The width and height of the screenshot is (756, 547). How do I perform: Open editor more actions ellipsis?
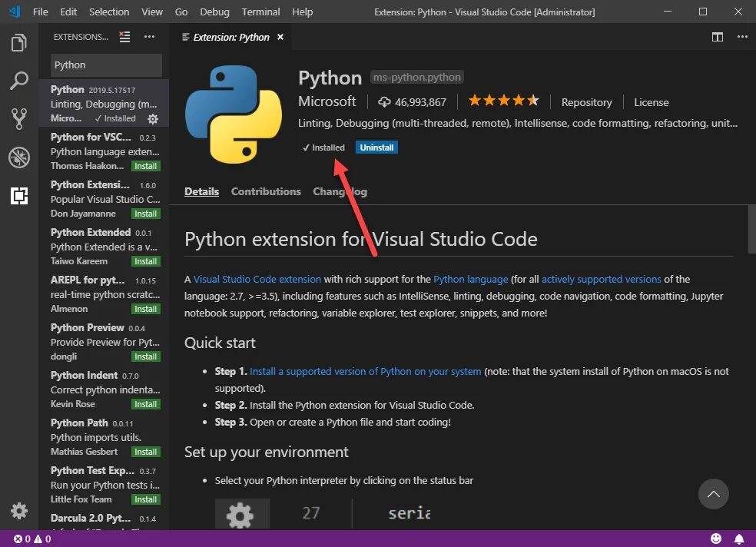(741, 37)
